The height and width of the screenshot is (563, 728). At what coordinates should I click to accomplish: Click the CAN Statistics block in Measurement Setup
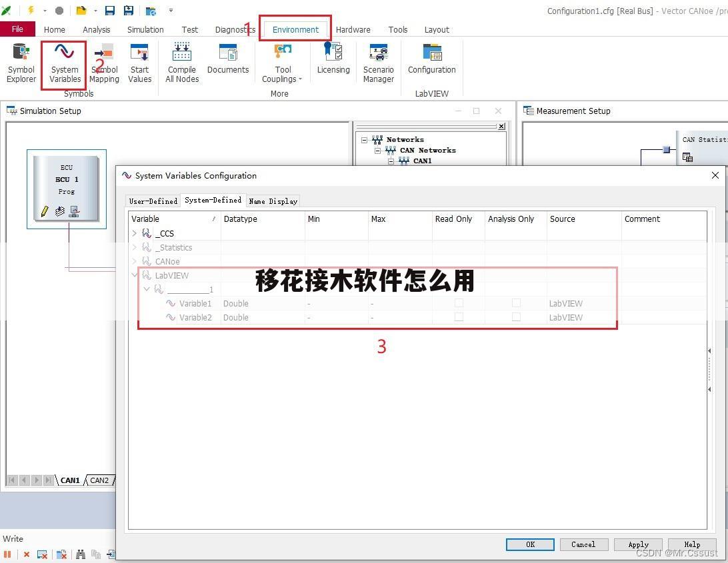click(x=702, y=148)
